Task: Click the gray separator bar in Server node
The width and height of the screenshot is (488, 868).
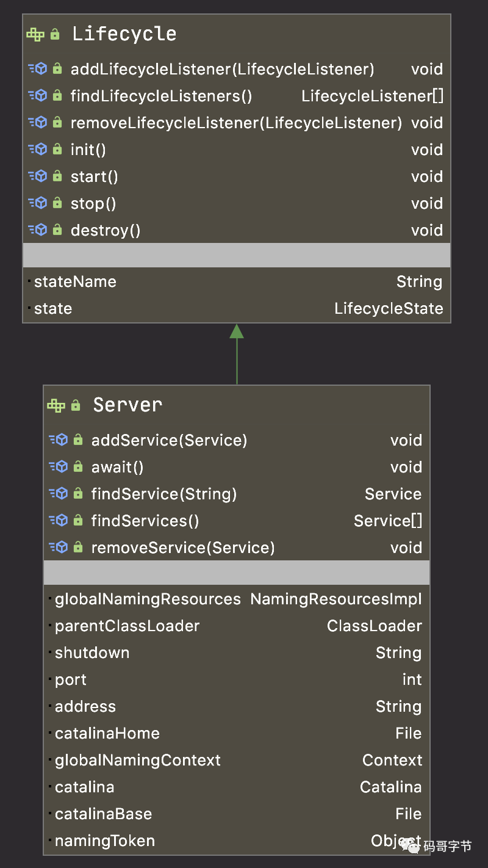Action: click(x=237, y=573)
